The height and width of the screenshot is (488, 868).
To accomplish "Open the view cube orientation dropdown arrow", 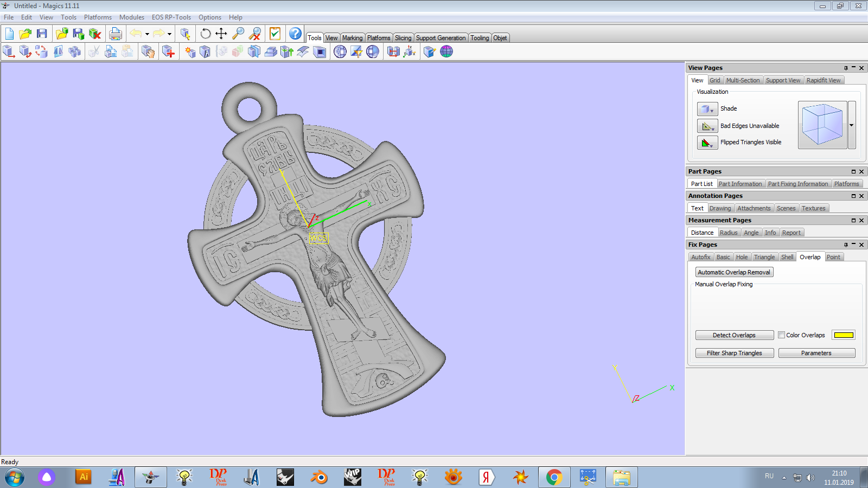I will click(851, 125).
